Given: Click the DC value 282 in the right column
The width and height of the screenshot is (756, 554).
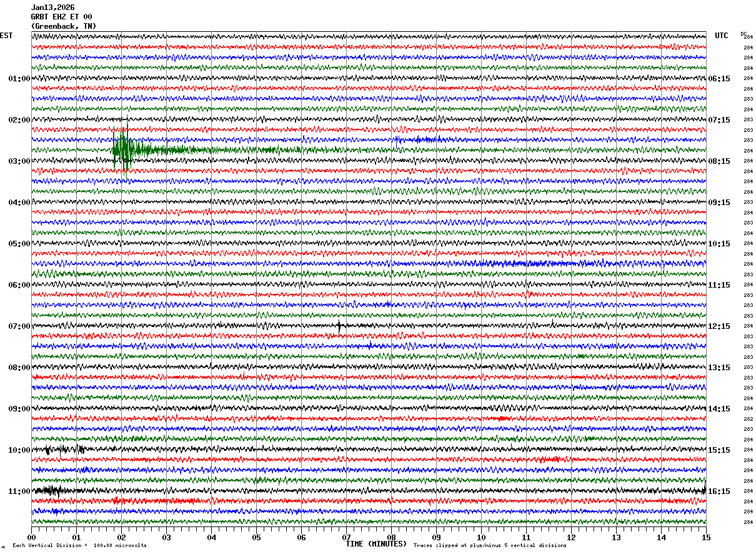Looking at the screenshot, I should (x=748, y=419).
